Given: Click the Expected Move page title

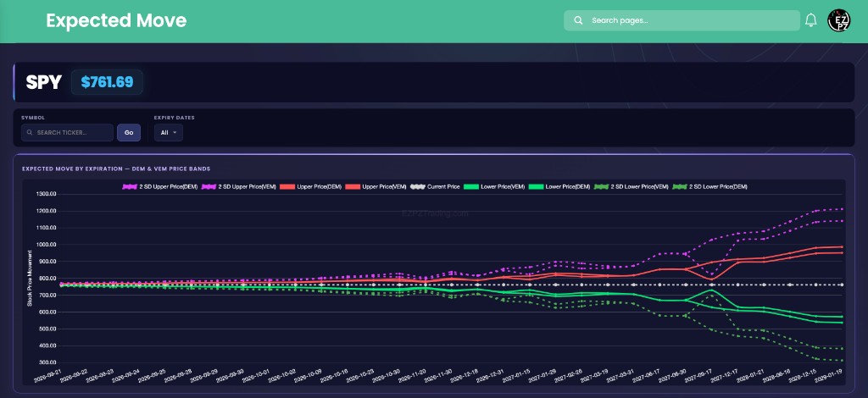Looking at the screenshot, I should tap(116, 20).
